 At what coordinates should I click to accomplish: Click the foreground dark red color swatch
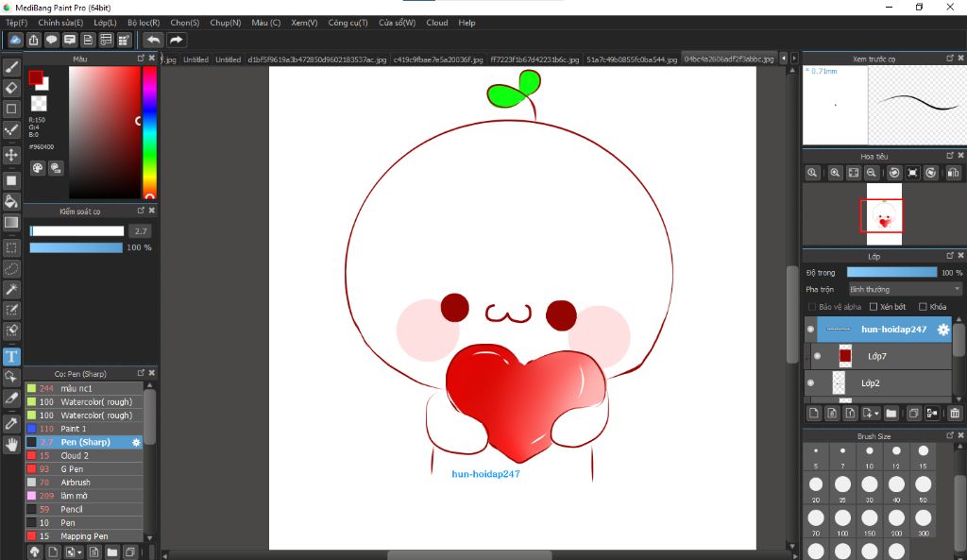click(36, 77)
